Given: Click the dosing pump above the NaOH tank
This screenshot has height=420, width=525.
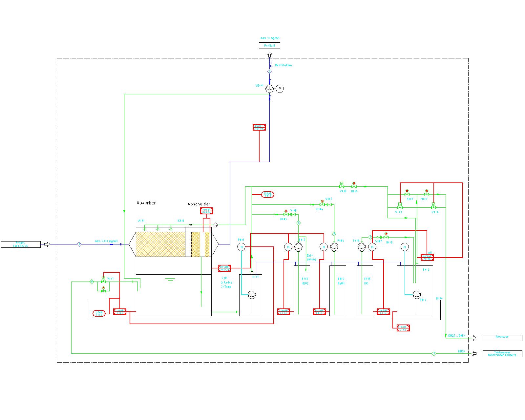Looking at the screenshot, I should click(334, 247).
